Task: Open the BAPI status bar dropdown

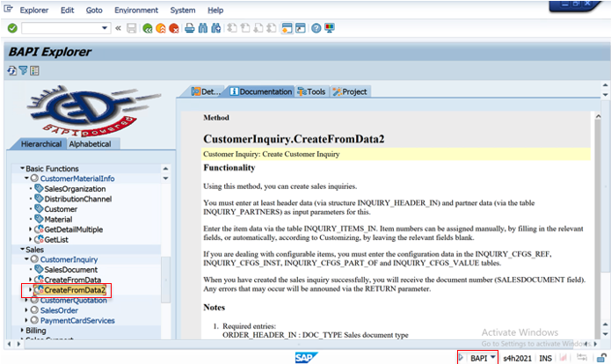Action: click(493, 357)
